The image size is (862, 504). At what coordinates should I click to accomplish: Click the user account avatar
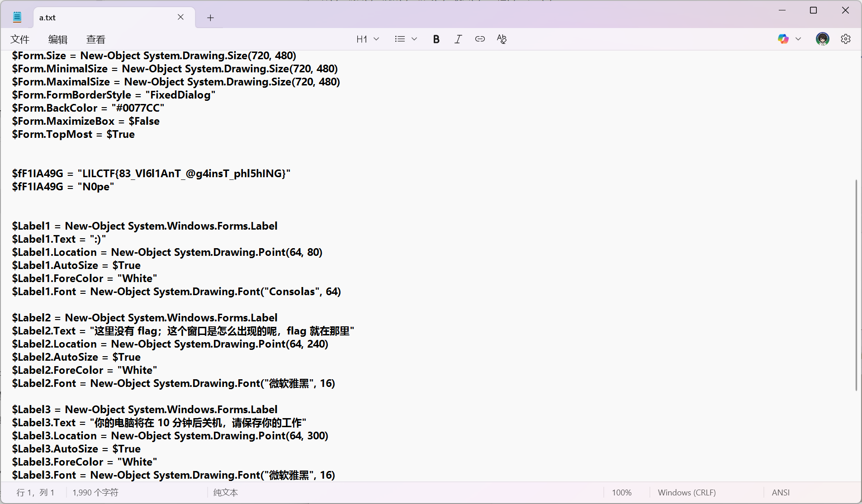point(822,39)
